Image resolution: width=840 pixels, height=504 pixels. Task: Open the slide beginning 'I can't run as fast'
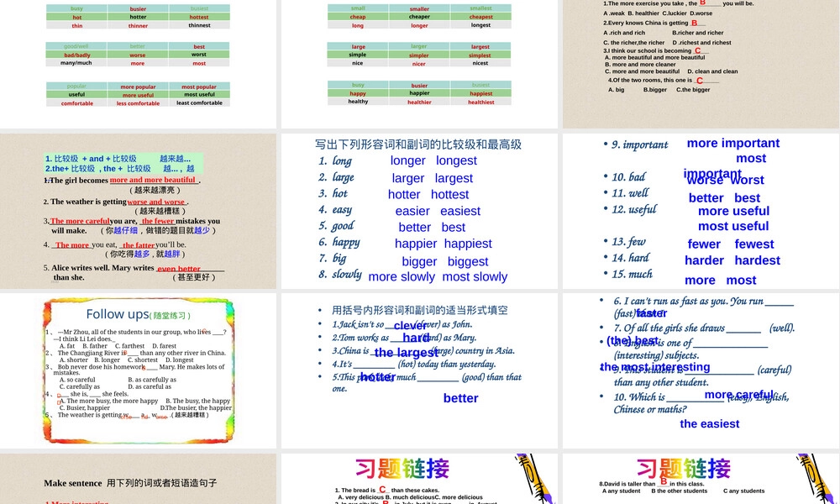(701, 370)
